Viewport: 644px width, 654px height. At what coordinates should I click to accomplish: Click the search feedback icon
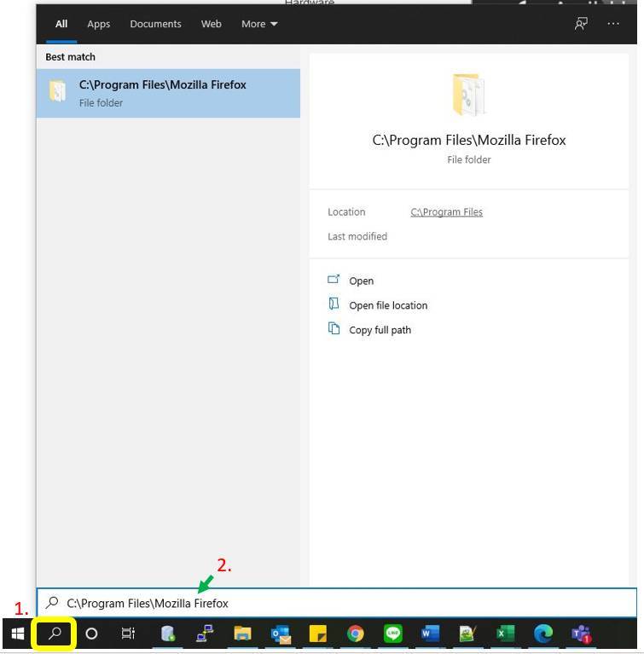coord(581,24)
